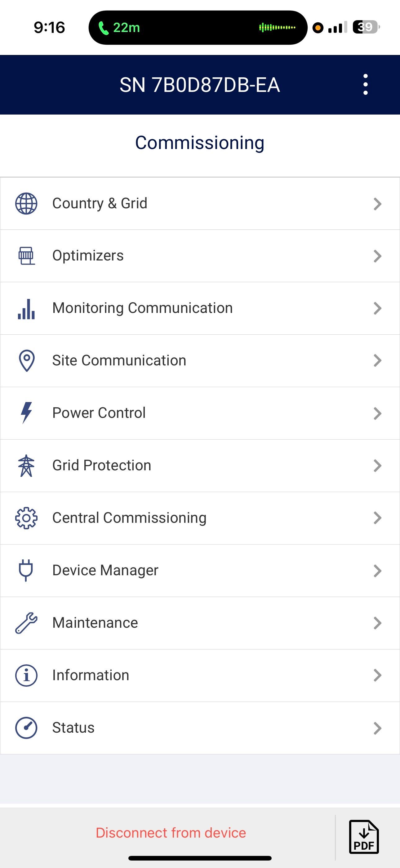Tap the location pin Site Communication icon
400x868 pixels.
click(x=27, y=360)
